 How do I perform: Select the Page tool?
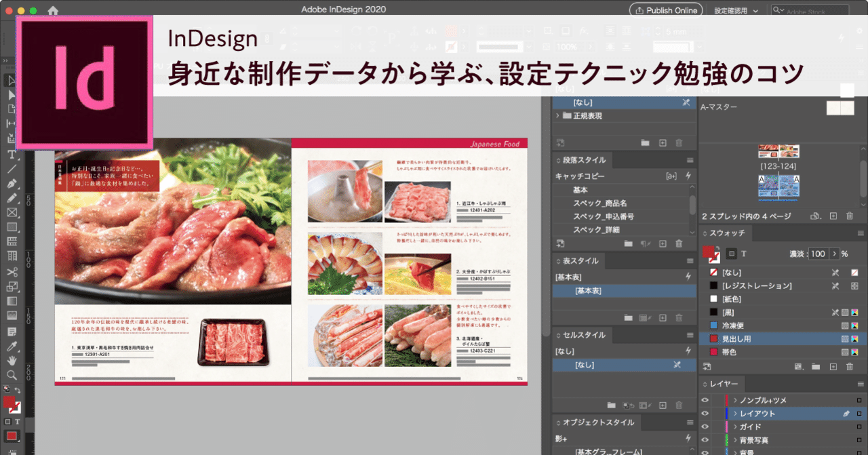point(12,109)
